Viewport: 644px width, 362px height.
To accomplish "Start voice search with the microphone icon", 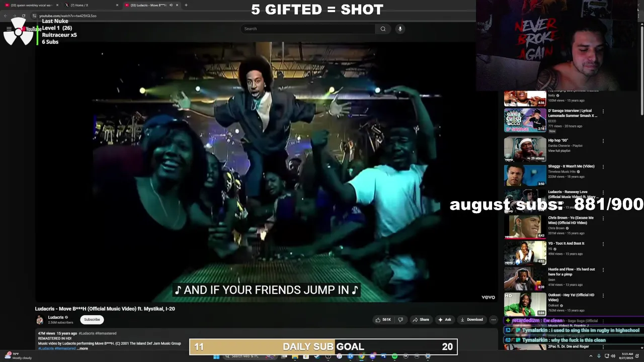I will tap(400, 29).
